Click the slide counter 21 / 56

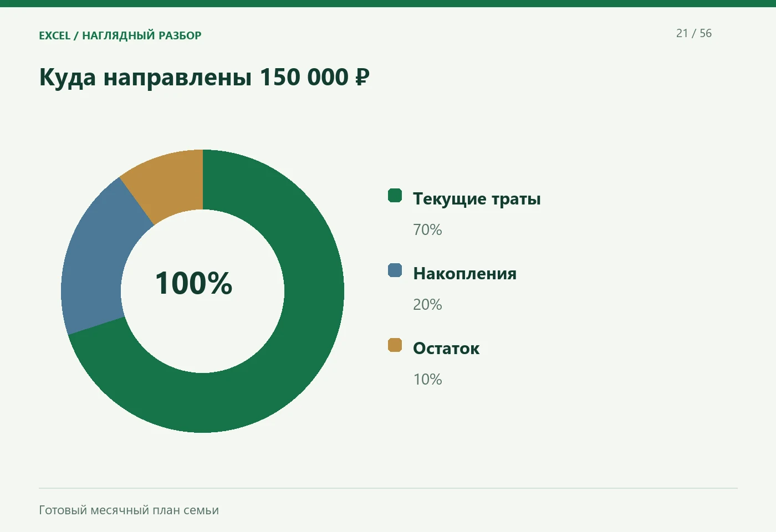(694, 33)
